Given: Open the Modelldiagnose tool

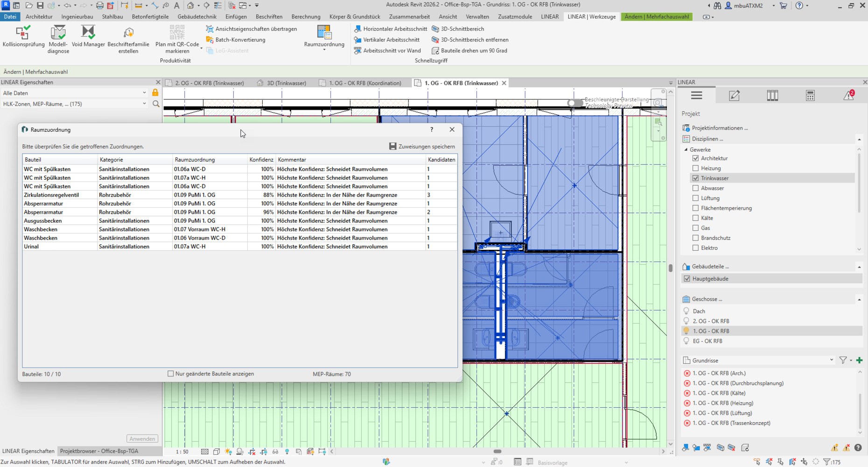Looking at the screenshot, I should pos(58,39).
